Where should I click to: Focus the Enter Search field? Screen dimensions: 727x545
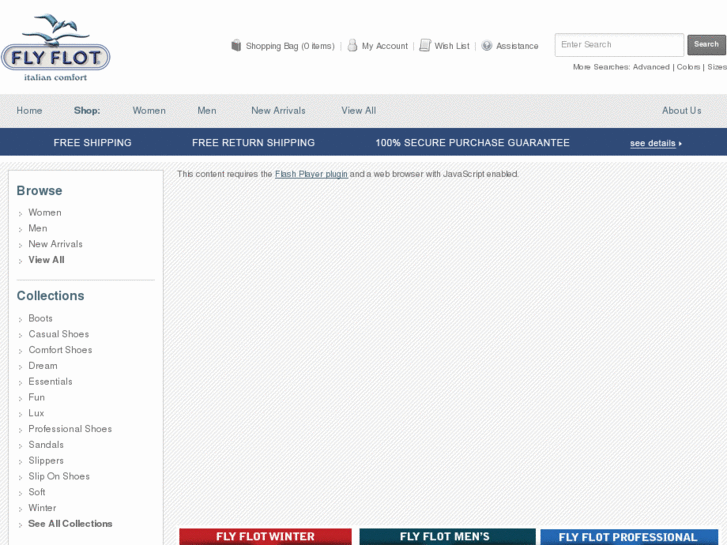(619, 45)
